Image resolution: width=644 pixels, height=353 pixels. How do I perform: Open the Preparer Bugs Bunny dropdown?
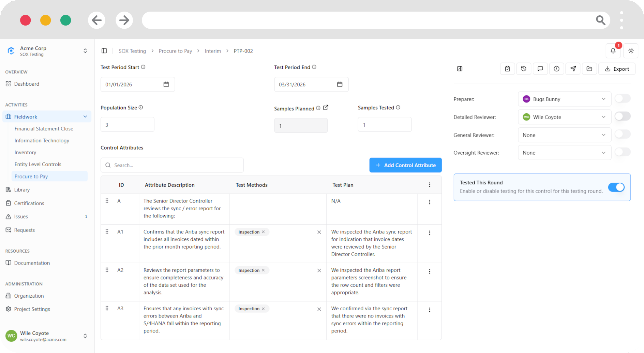tap(564, 99)
